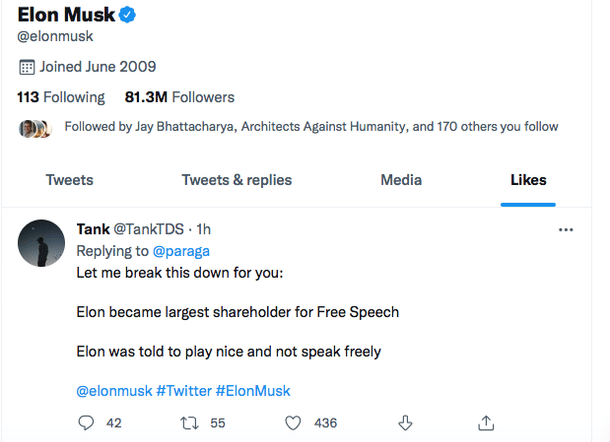Open the #ElonMusk hashtag link
Image resolution: width=610 pixels, height=442 pixels.
pyautogui.click(x=253, y=390)
